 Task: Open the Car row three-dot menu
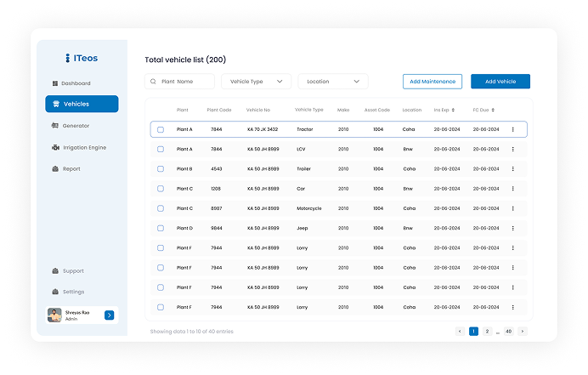512,189
